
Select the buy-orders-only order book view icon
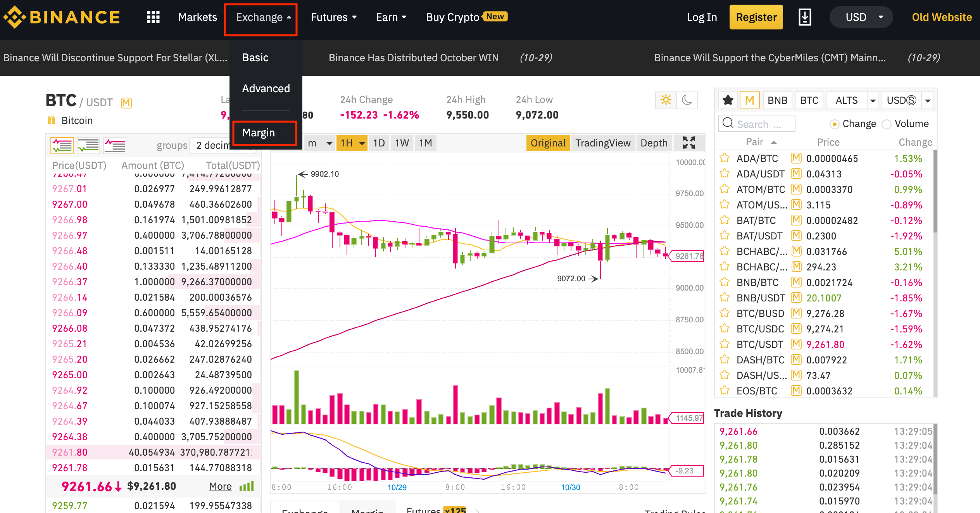click(88, 145)
